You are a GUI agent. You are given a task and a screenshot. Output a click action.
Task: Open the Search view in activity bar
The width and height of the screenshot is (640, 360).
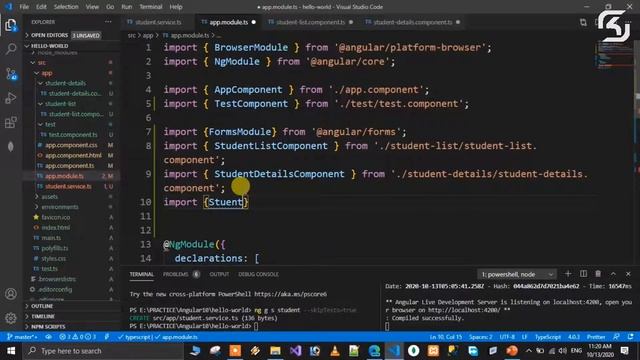click(11, 49)
